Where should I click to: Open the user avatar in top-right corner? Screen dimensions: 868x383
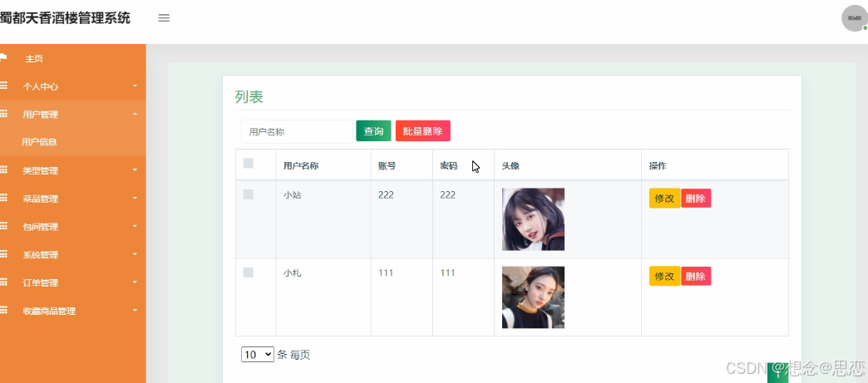pos(854,18)
